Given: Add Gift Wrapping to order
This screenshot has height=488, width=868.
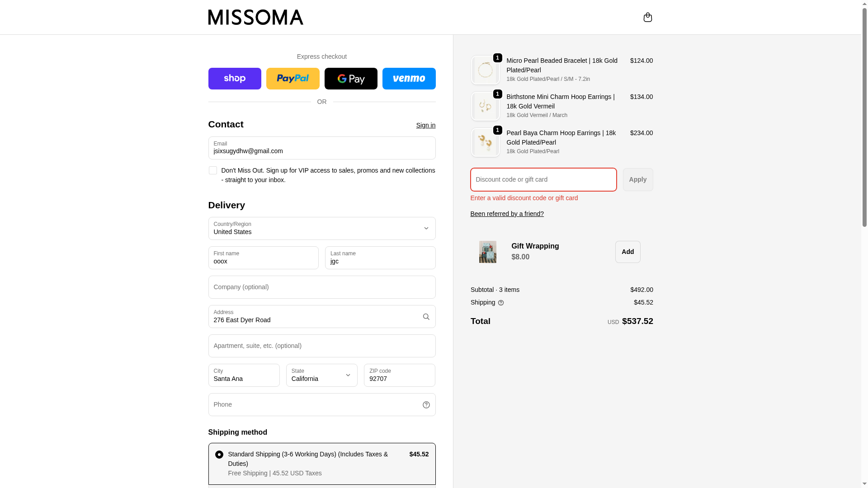Looking at the screenshot, I should pyautogui.click(x=627, y=252).
